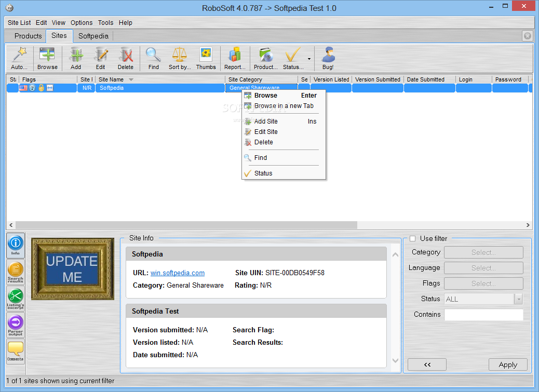Open the Category Select dropdown
Viewport: 539px width, 392px height.
(x=483, y=252)
